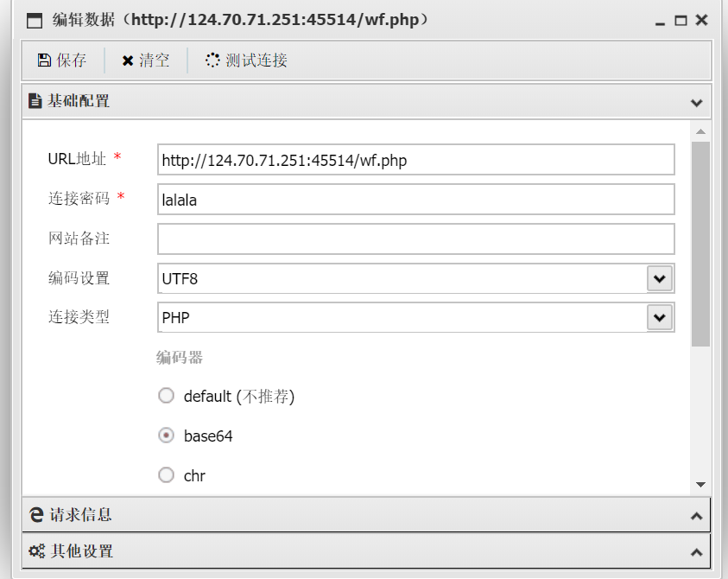The width and height of the screenshot is (728, 579).
Task: Click the basic configuration document icon
Action: point(35,100)
